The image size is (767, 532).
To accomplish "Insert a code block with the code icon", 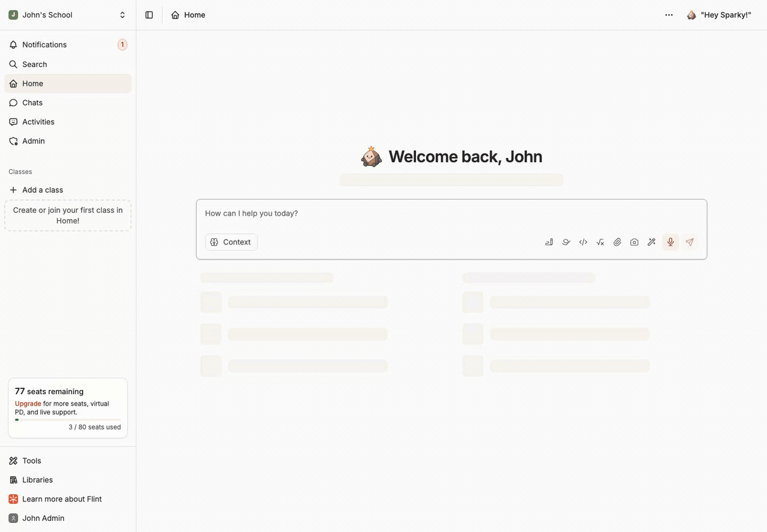I will click(583, 242).
